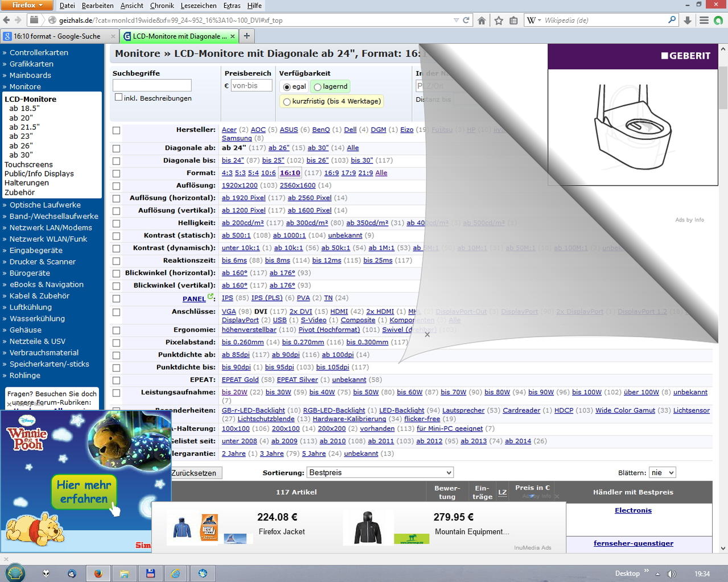
Task: Open the Extras menu
Action: click(232, 5)
